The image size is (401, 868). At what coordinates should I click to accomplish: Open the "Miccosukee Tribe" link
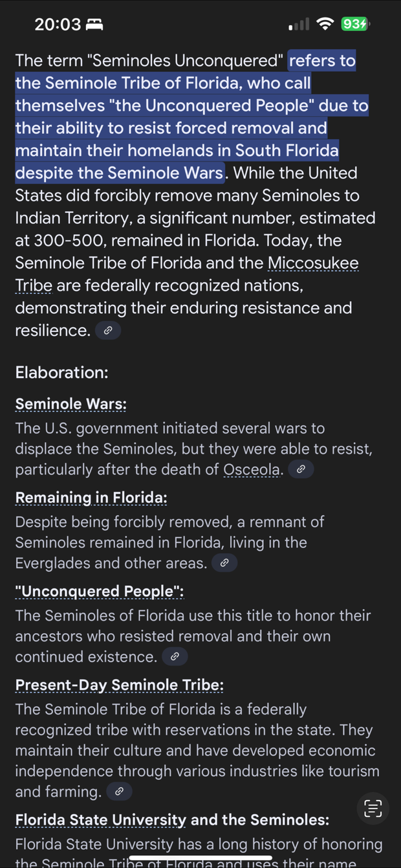[313, 263]
